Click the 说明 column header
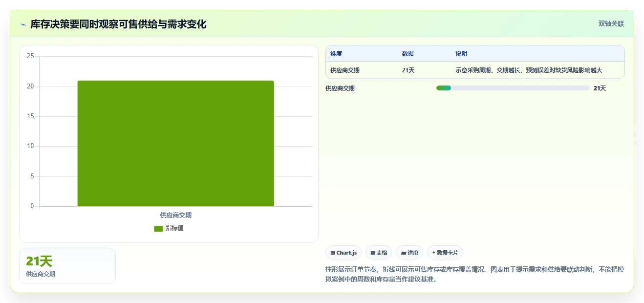 pos(461,54)
